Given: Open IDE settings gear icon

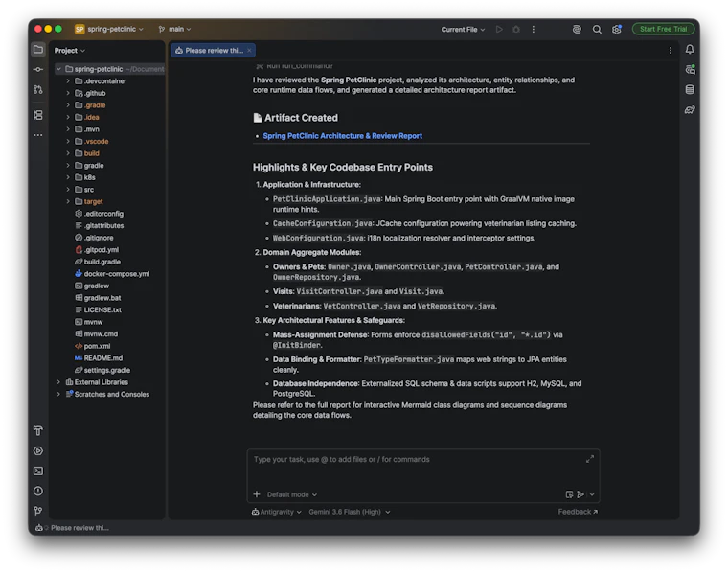Looking at the screenshot, I should (617, 30).
